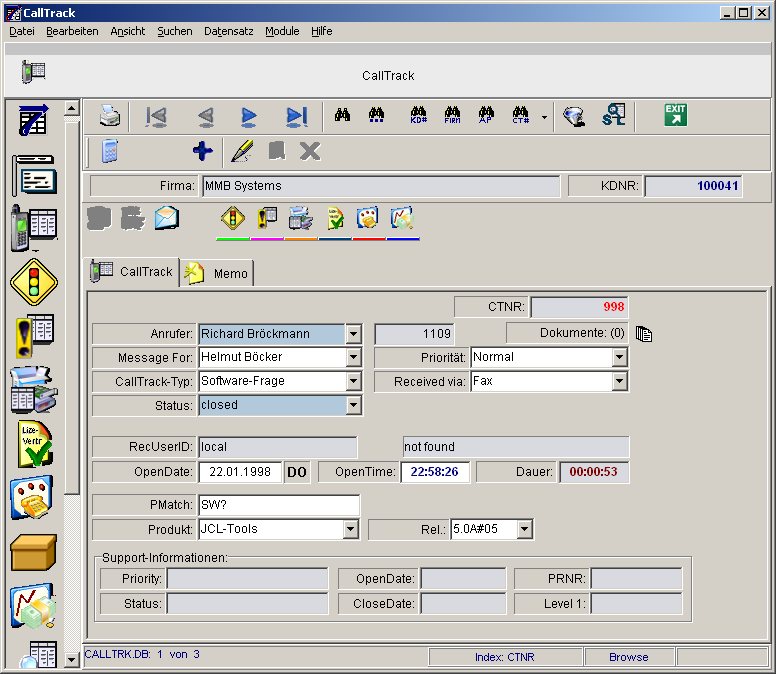Expand the Anrufer dropdown
This screenshot has width=776, height=674.
pos(353,334)
